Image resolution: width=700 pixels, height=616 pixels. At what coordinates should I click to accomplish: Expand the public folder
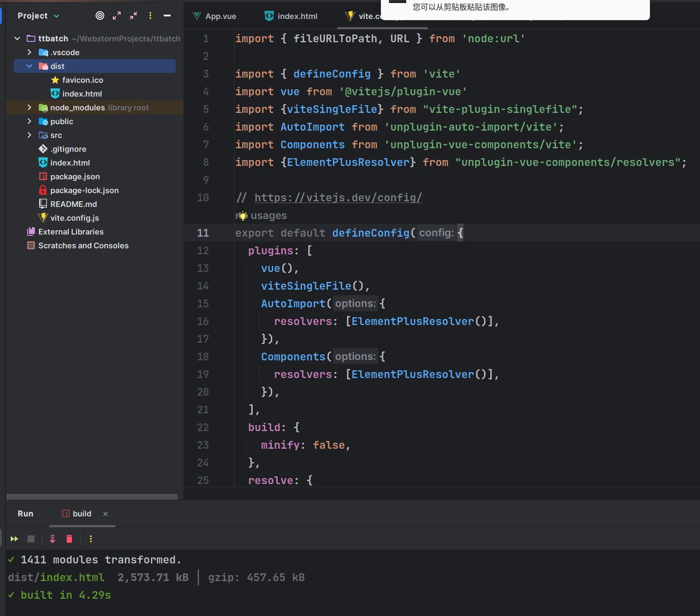click(x=29, y=121)
